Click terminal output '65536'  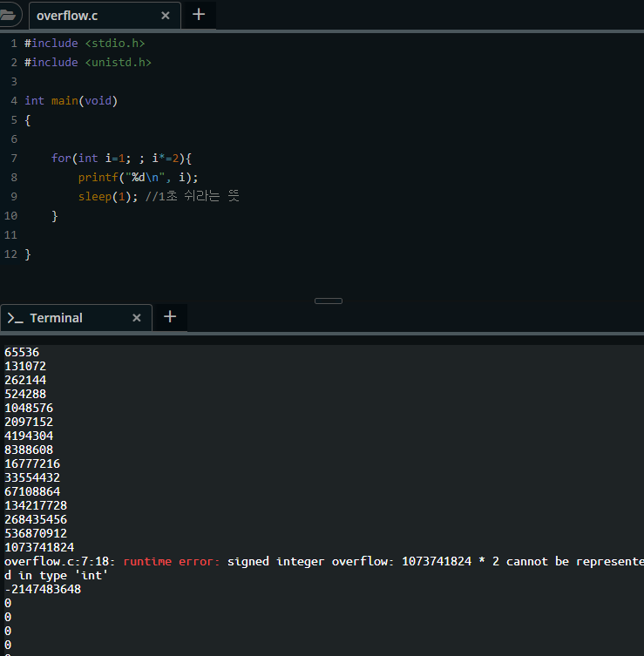tap(22, 352)
